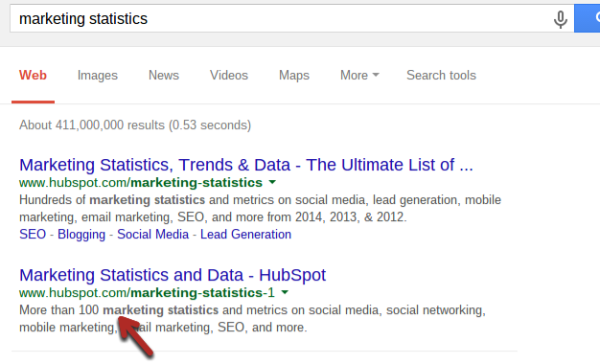Expand arrow next to hubspot.com/marketing-statistics URL
Image resolution: width=600 pixels, height=364 pixels.
(272, 182)
